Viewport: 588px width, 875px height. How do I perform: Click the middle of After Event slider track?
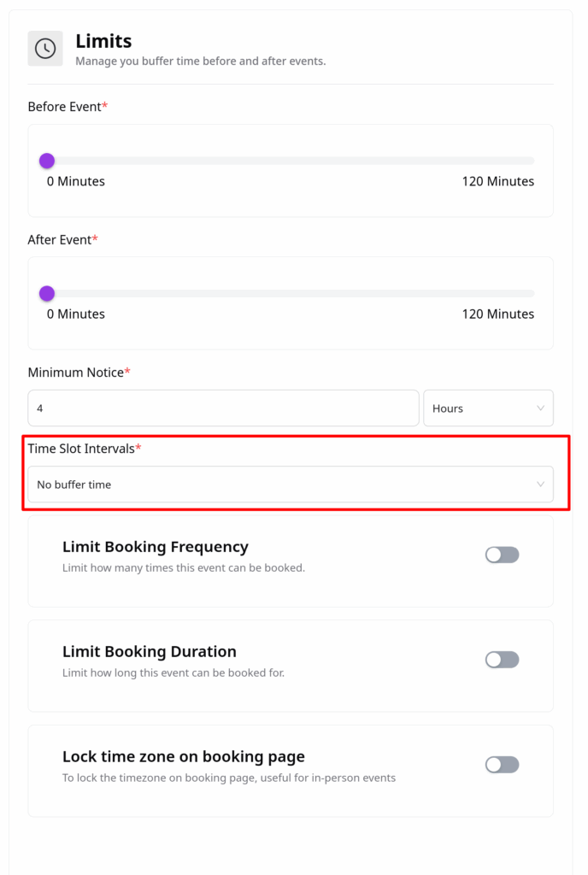coord(291,294)
